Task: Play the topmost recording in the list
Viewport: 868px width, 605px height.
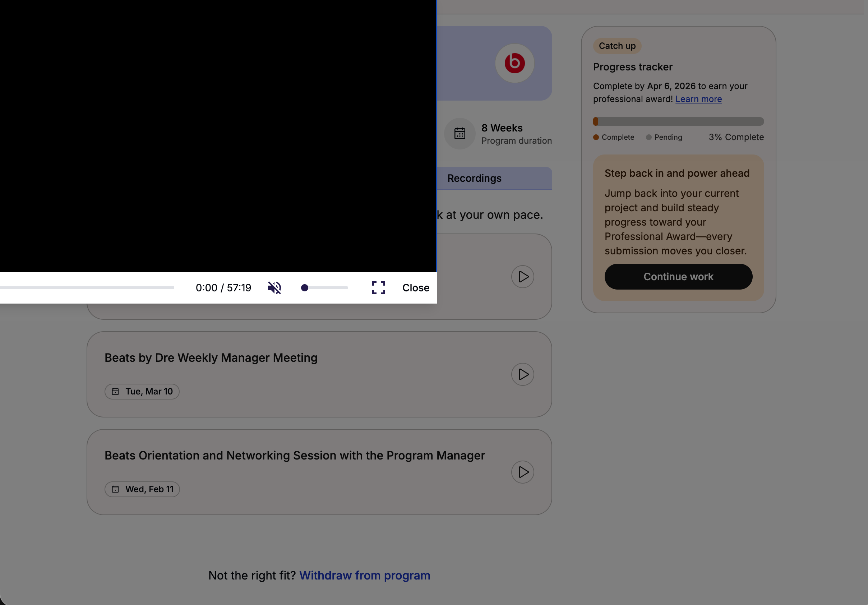Action: pyautogui.click(x=523, y=277)
